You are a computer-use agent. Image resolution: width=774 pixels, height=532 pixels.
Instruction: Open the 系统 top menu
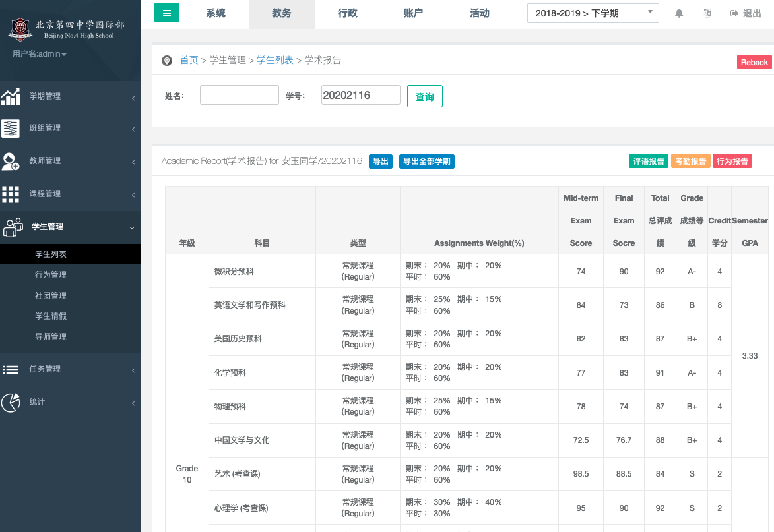pyautogui.click(x=216, y=13)
